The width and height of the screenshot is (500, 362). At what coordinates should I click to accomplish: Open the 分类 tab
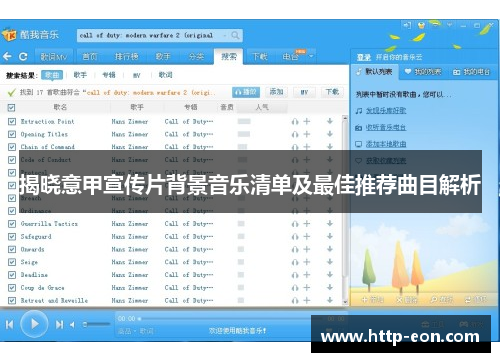tap(196, 57)
